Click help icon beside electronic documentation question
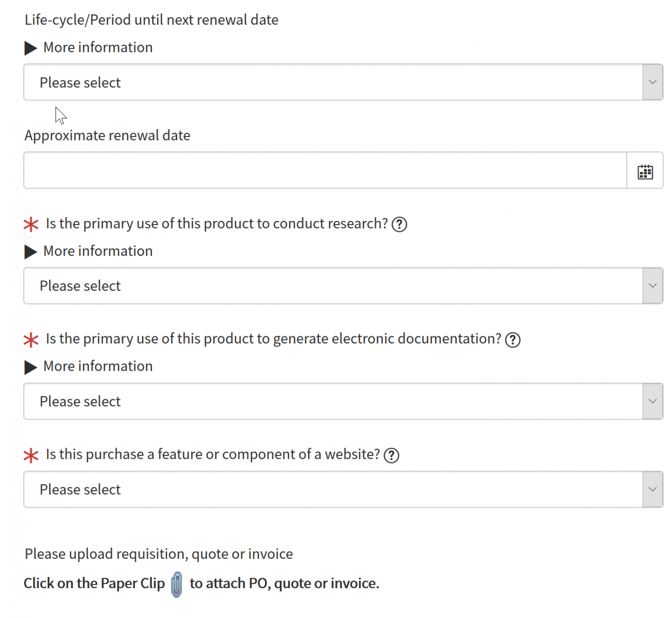Viewport: 672px width, 618px height. pyautogui.click(x=512, y=340)
